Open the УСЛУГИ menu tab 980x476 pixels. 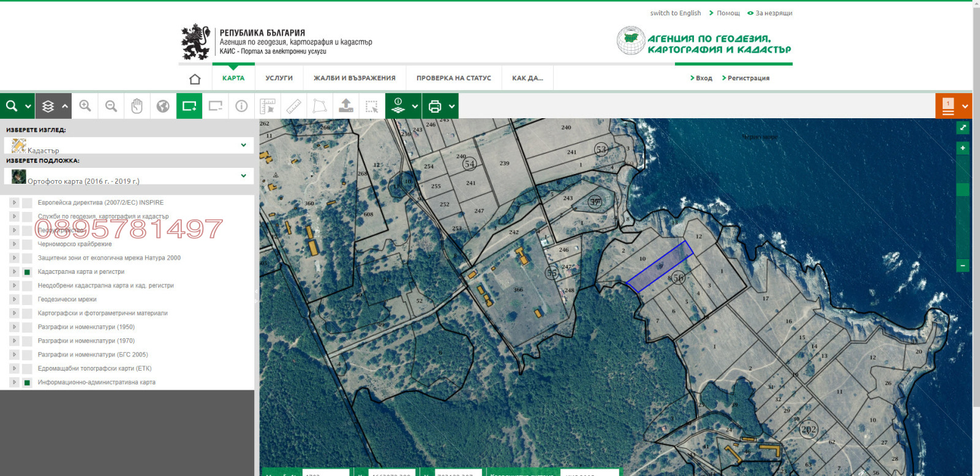(279, 78)
